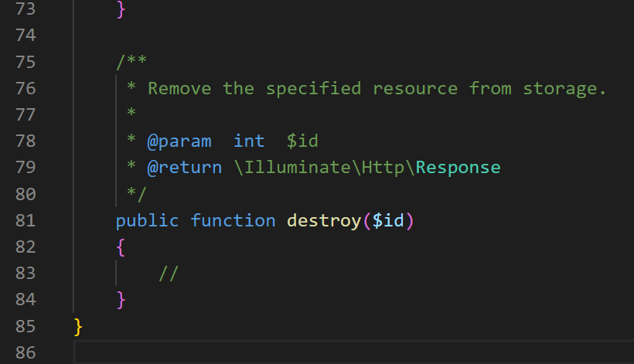Click the Response class name in comment
This screenshot has height=364, width=634.
[x=458, y=167]
